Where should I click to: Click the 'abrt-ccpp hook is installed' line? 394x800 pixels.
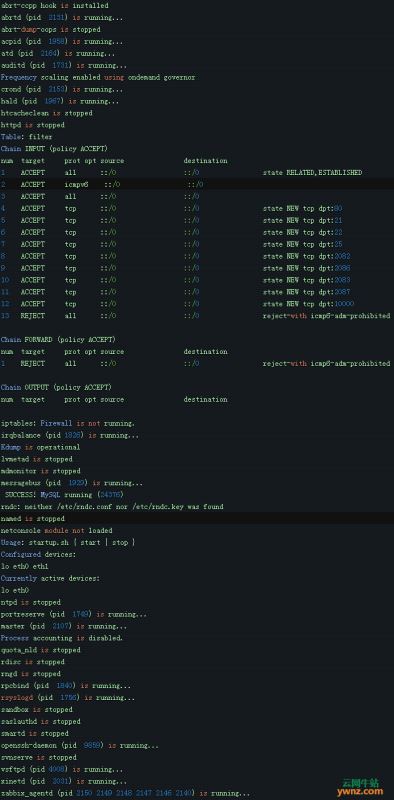tap(55, 6)
